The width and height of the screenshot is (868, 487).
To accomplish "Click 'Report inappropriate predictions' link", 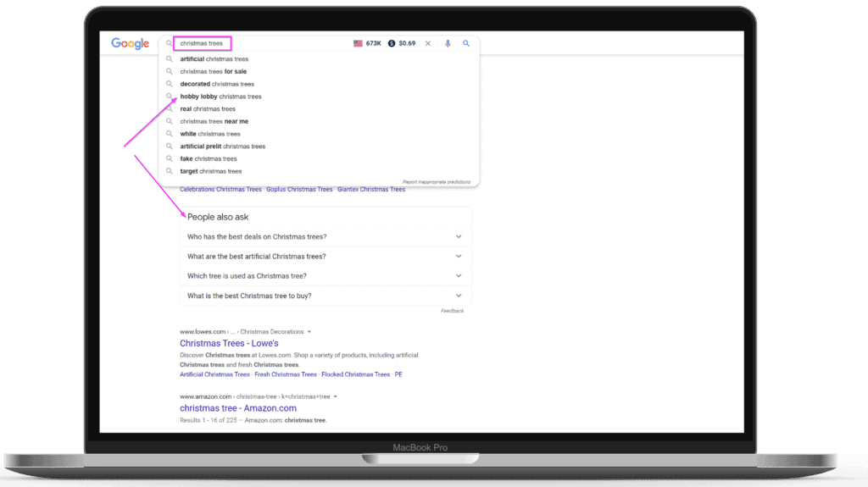I will [x=437, y=182].
